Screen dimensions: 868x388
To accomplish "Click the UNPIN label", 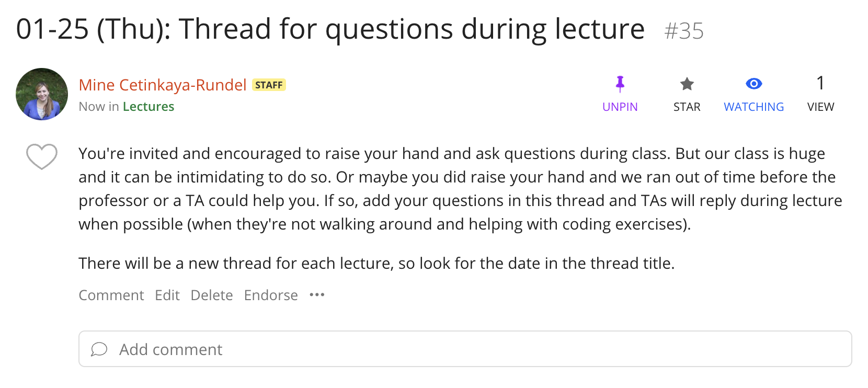I will coord(620,107).
